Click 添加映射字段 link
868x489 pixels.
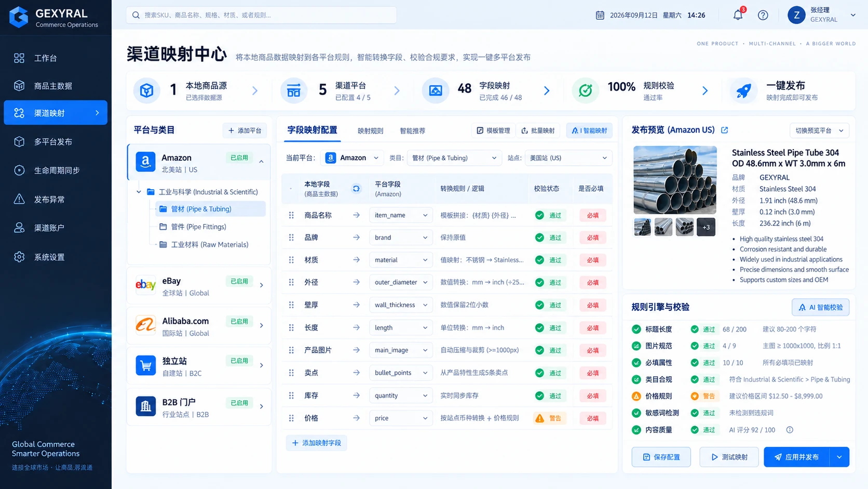click(316, 443)
